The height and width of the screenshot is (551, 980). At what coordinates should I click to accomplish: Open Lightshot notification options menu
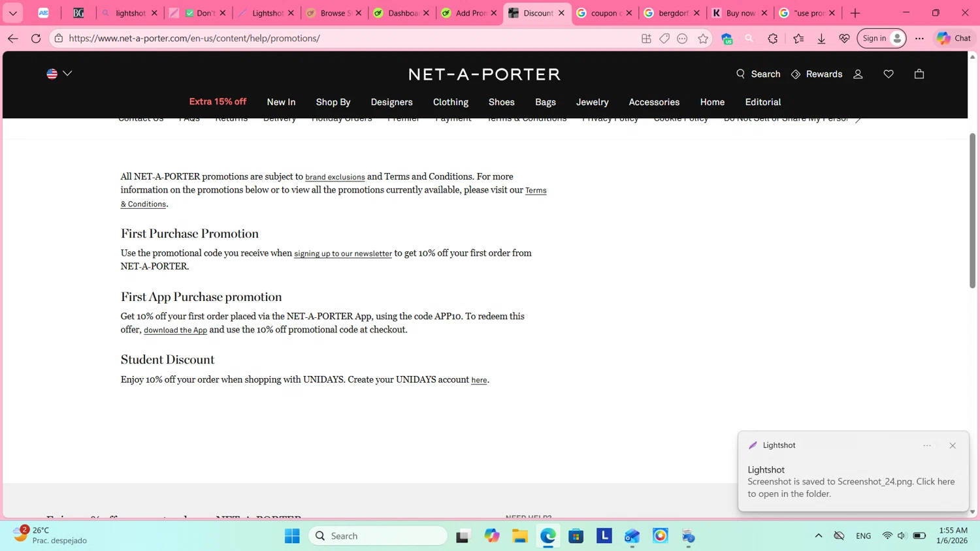click(x=927, y=445)
